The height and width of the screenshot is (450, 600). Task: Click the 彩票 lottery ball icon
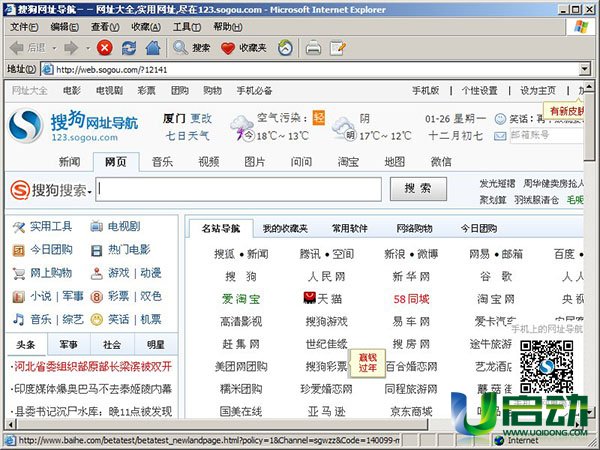point(96,297)
